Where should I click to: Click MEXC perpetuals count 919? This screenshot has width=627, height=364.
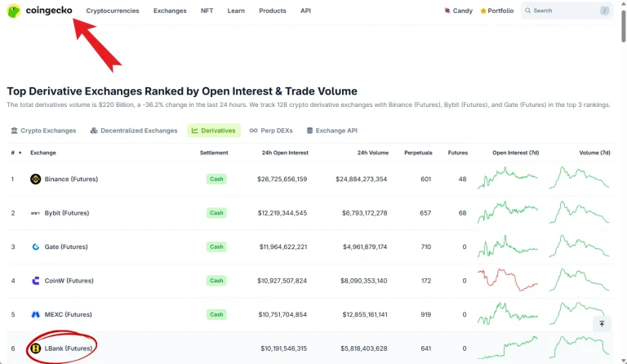(x=426, y=314)
